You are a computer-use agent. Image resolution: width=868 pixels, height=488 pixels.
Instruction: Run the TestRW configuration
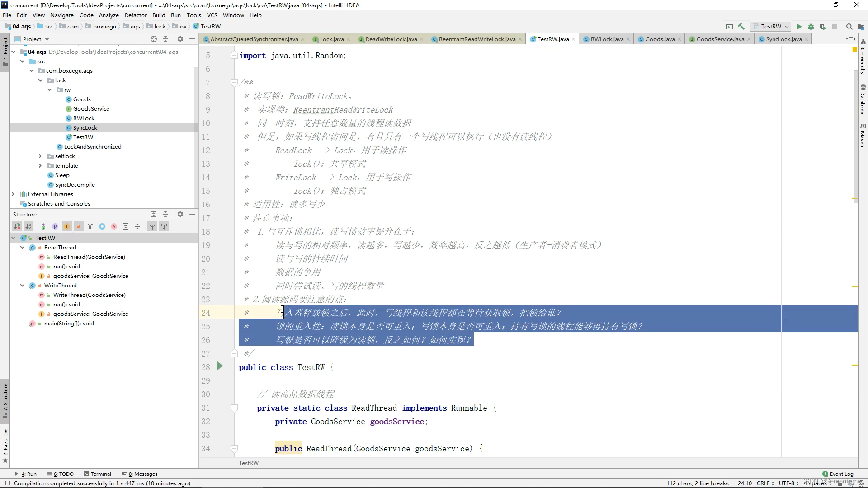(799, 27)
